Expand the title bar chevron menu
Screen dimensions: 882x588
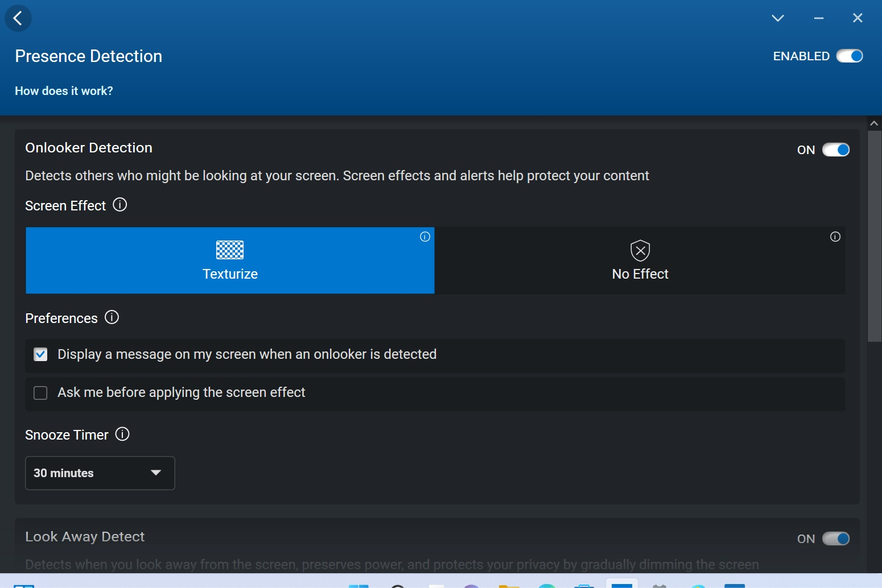click(x=777, y=18)
